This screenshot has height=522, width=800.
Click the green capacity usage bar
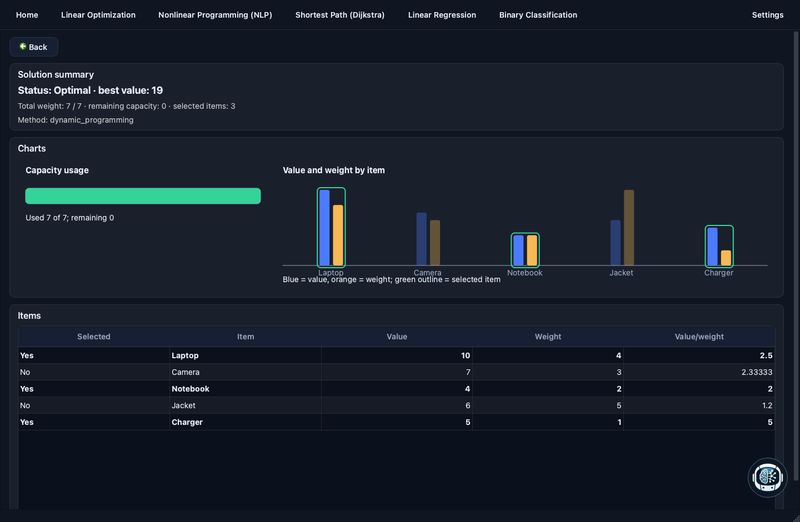[143, 196]
